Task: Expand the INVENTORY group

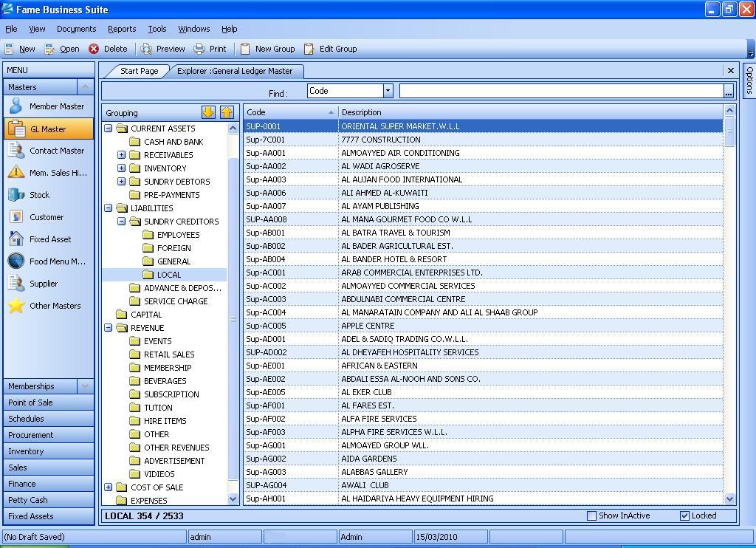Action: click(122, 168)
